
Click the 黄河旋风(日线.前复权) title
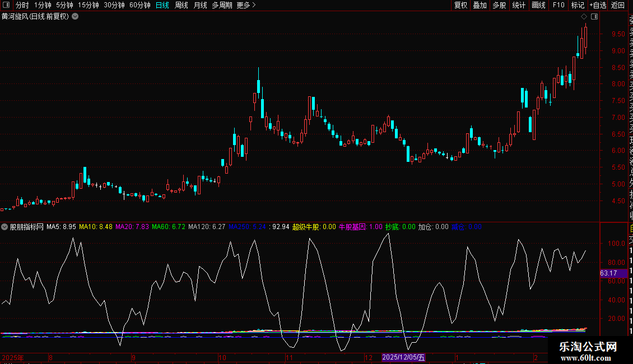pyautogui.click(x=35, y=17)
